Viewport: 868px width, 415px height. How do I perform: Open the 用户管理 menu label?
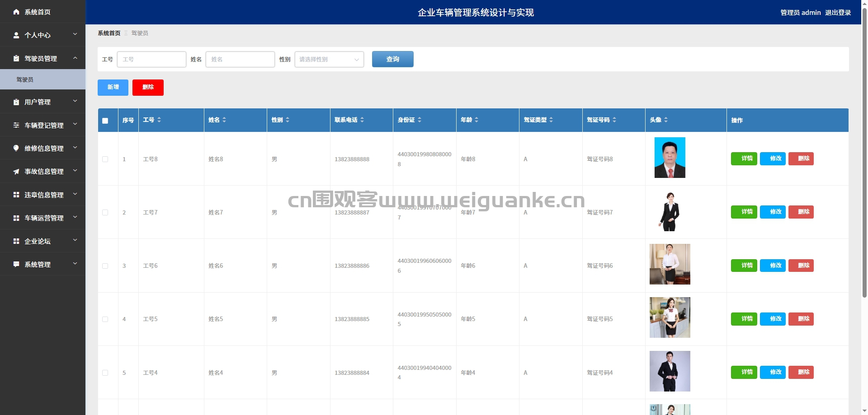click(x=38, y=102)
